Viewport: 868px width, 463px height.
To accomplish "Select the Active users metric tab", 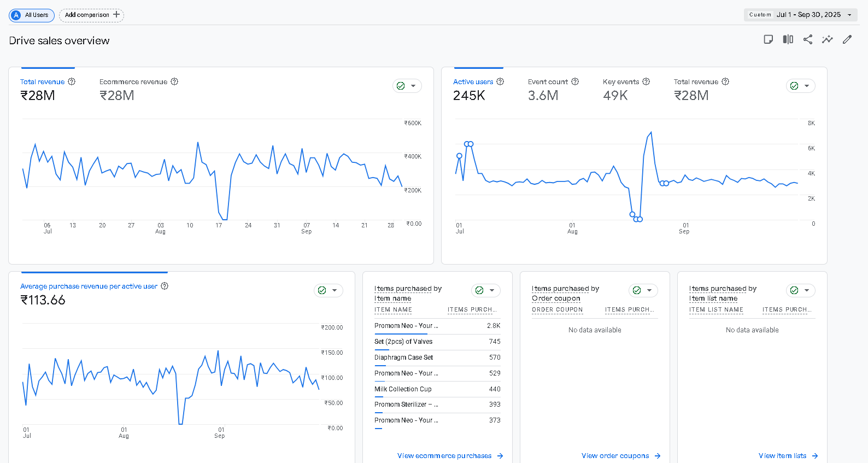I will [x=478, y=89].
